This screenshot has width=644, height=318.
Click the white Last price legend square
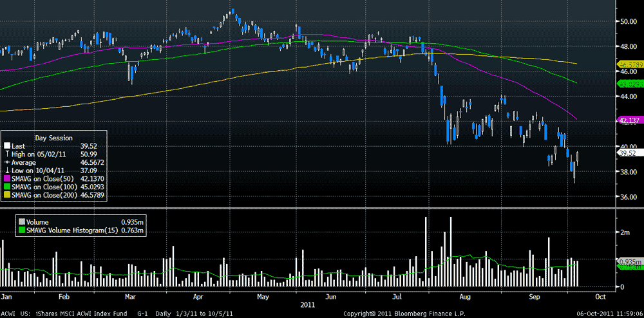click(x=7, y=145)
